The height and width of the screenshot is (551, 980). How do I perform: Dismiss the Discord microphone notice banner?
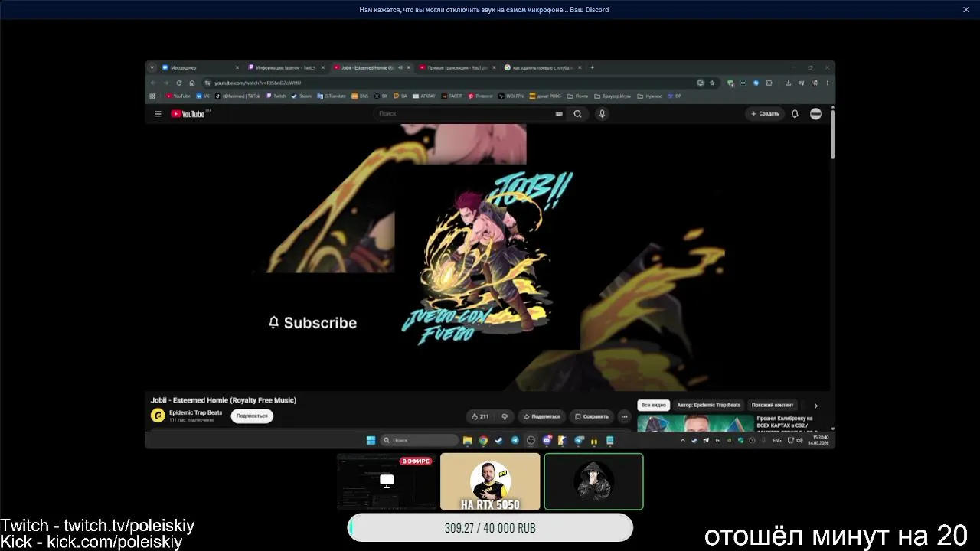click(x=965, y=10)
